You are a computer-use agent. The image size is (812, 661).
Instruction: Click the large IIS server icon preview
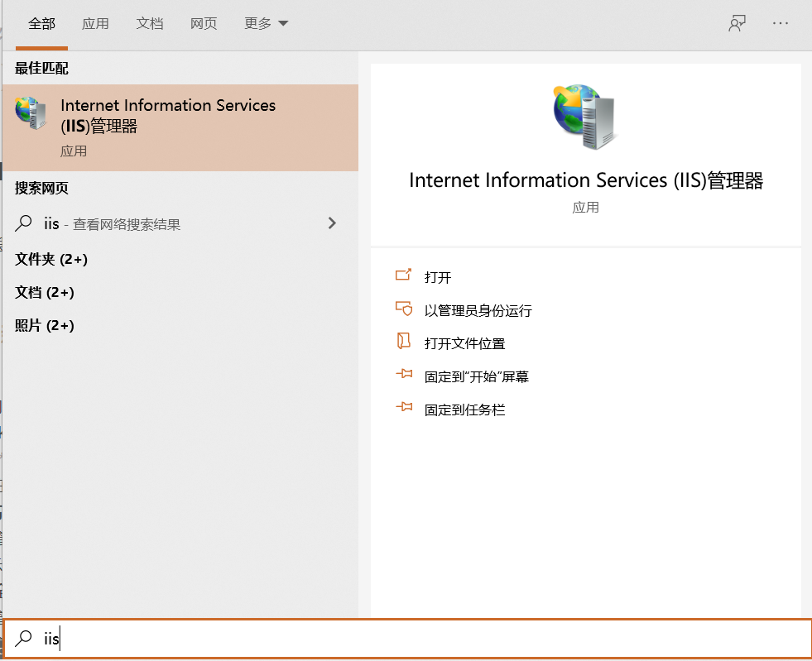pos(585,116)
